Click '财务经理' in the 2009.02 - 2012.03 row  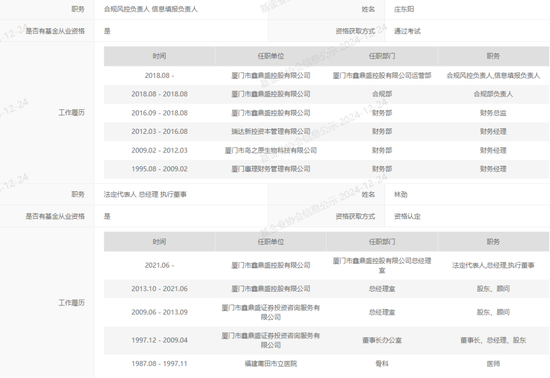click(x=493, y=150)
